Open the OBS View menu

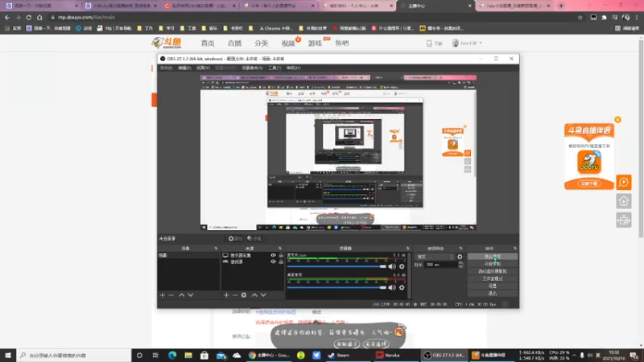point(203,68)
